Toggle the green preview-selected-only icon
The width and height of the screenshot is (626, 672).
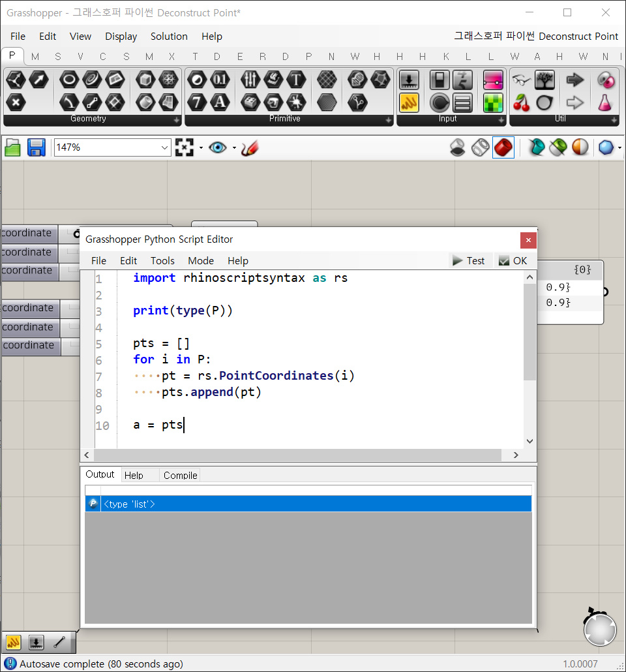558,148
